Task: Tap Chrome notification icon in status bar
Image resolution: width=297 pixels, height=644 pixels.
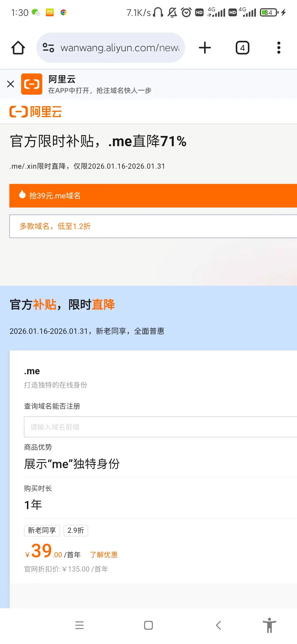Action: click(x=64, y=12)
